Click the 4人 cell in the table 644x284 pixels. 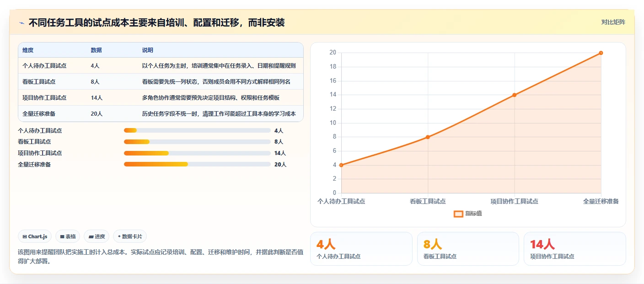[x=95, y=66]
